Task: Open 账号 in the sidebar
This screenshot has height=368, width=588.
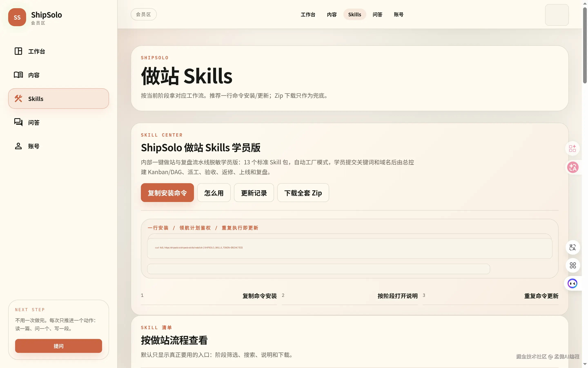Action: tap(58, 146)
